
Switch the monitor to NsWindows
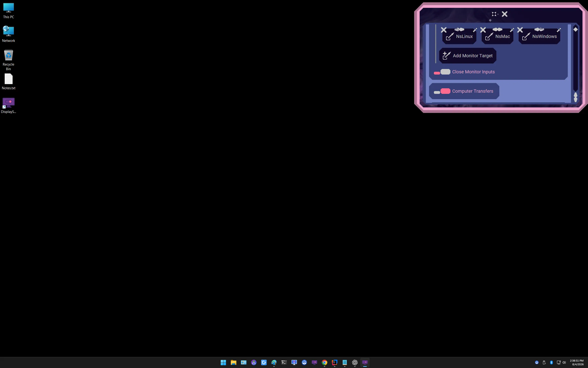(539, 37)
